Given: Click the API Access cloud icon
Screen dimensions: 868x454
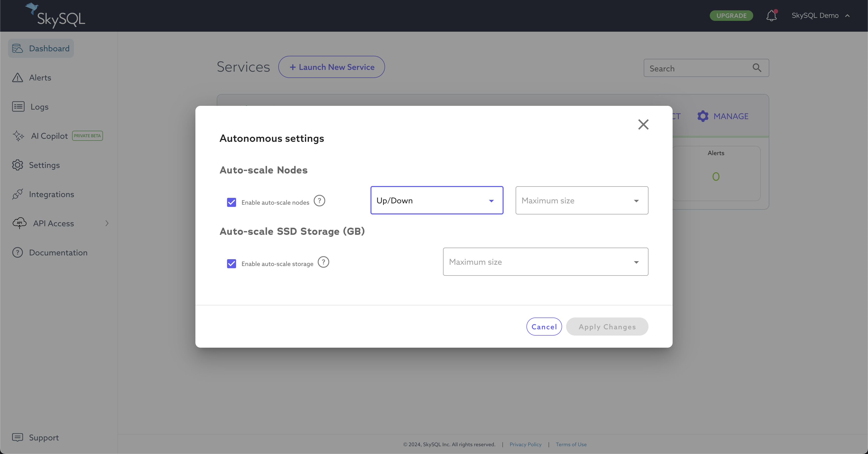Looking at the screenshot, I should point(19,223).
